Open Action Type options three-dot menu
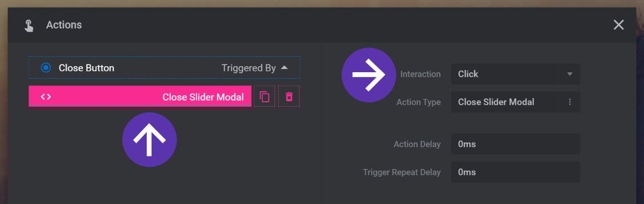This screenshot has width=644, height=204. (x=570, y=102)
